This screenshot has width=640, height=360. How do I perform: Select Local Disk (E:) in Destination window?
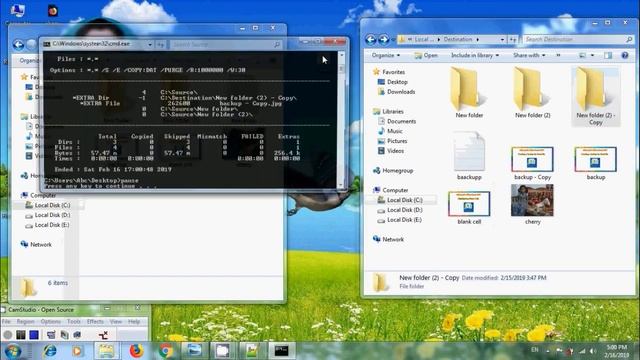(x=400, y=220)
